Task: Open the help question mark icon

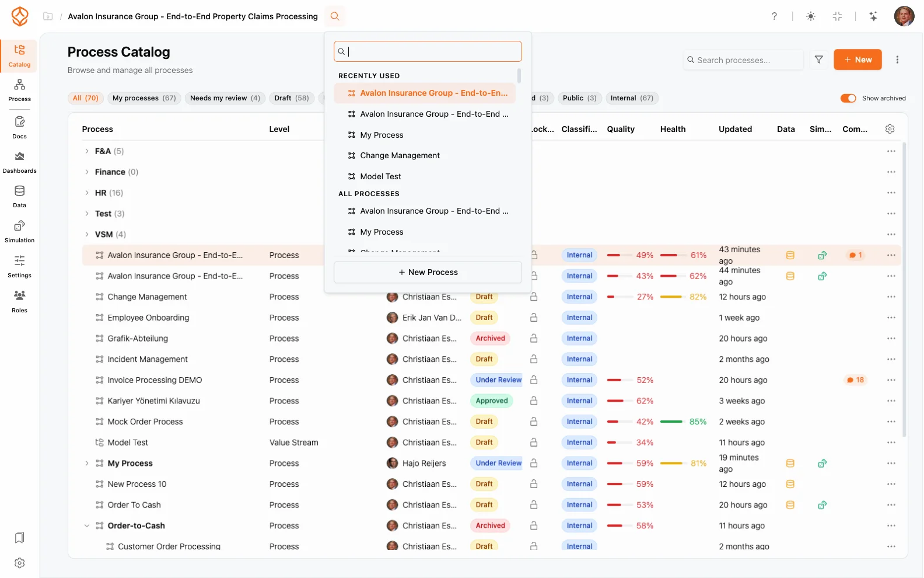Action: [x=774, y=16]
